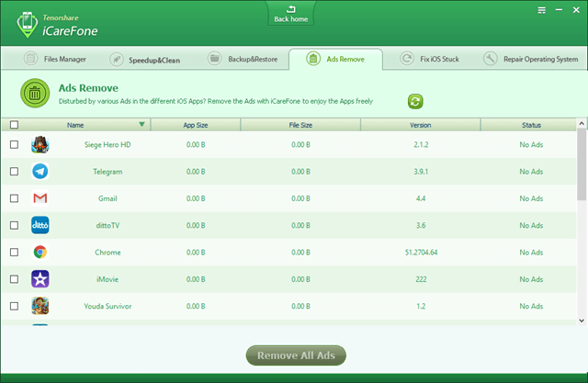The image size is (588, 383).
Task: Check the Youda Survivor row checkbox
Action: pyautogui.click(x=15, y=306)
